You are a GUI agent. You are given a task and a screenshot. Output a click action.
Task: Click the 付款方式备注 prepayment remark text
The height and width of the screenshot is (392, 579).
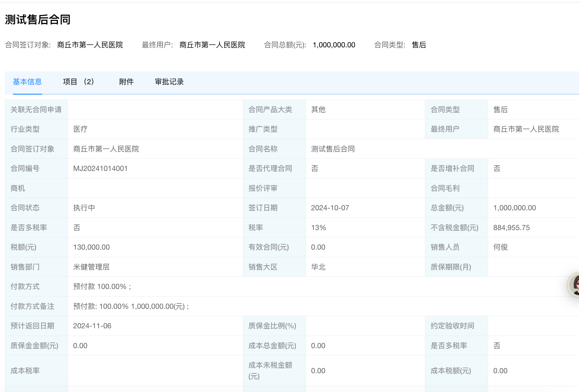pos(131,306)
